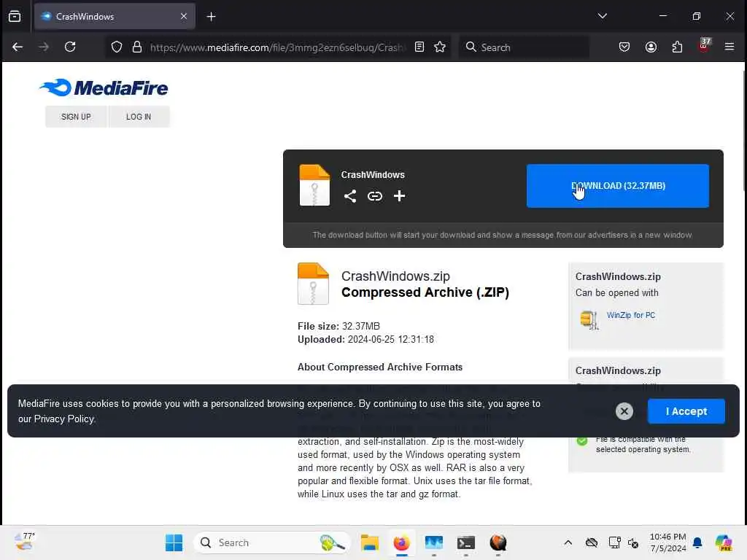Toggle reader view icon in address bar
Image resolution: width=747 pixels, height=560 pixels.
point(419,47)
